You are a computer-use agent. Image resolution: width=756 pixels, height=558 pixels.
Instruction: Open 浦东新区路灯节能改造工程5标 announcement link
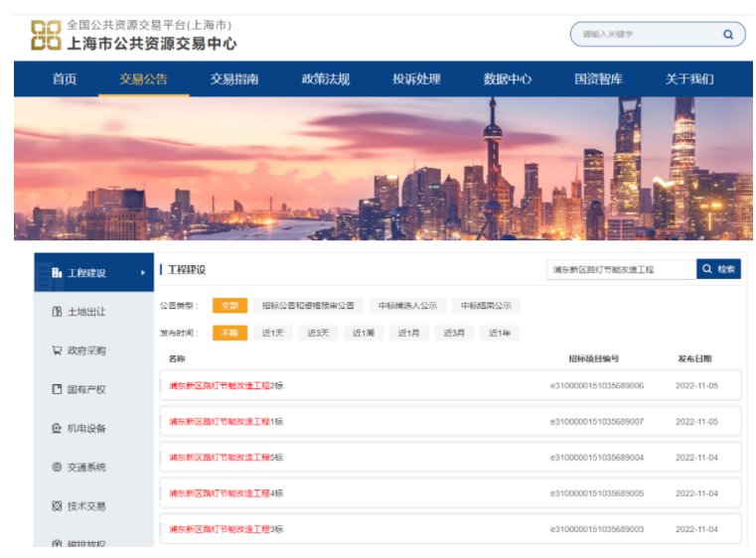coord(227,458)
